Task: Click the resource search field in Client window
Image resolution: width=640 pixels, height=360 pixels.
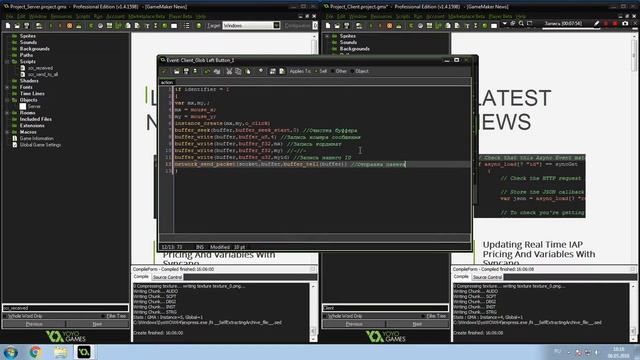Action: (x=385, y=308)
